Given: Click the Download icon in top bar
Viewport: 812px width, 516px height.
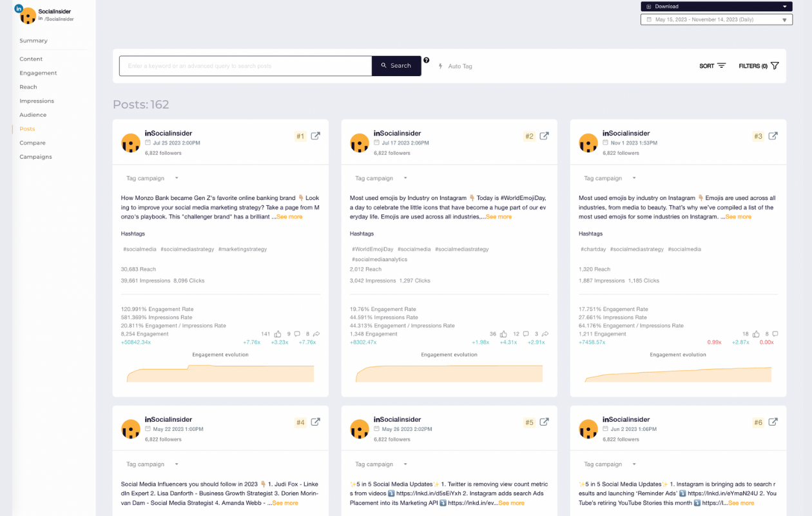Looking at the screenshot, I should (x=649, y=6).
